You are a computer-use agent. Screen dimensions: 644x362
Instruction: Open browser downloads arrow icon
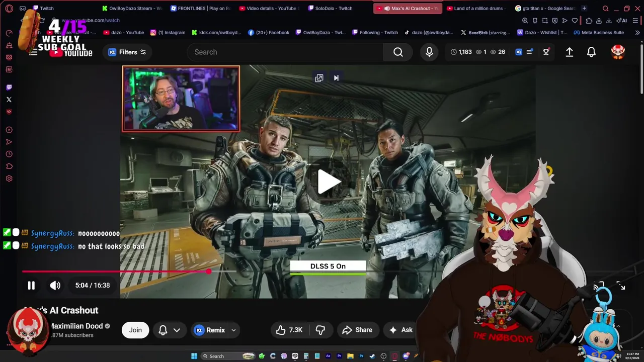(x=609, y=21)
